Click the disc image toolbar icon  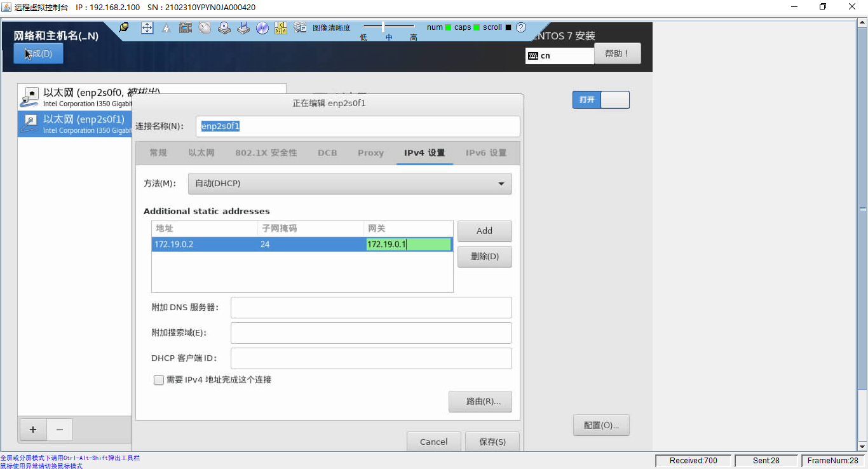[x=262, y=28]
